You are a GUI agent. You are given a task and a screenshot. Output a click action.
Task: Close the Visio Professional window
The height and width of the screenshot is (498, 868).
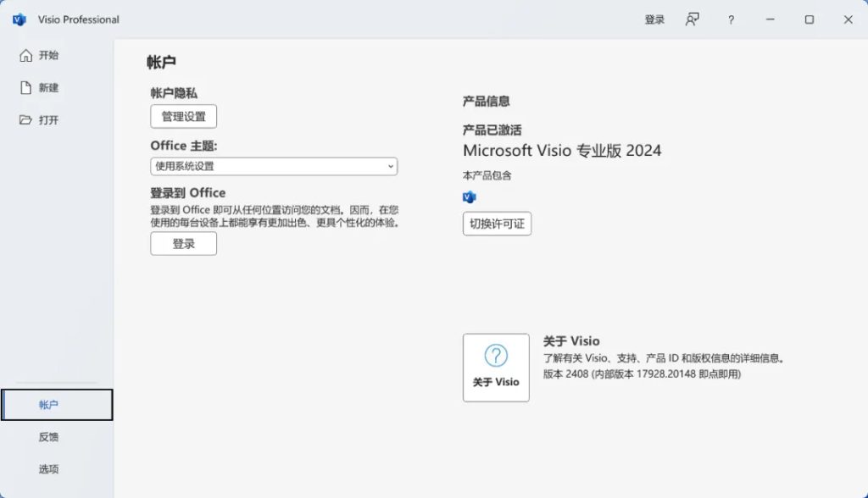[x=848, y=19]
